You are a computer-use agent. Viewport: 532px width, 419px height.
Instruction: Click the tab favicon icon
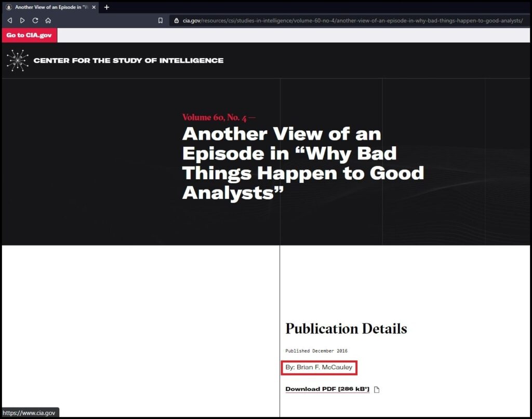point(9,7)
